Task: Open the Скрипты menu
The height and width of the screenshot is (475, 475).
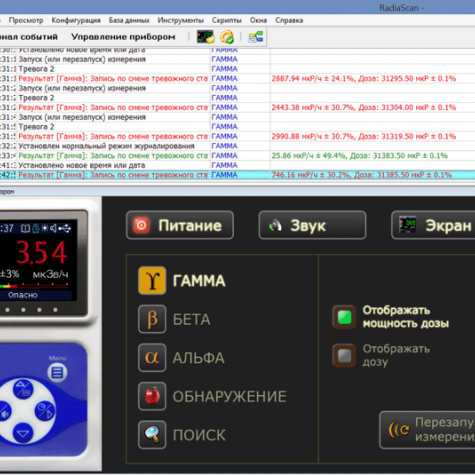Action: tap(227, 20)
